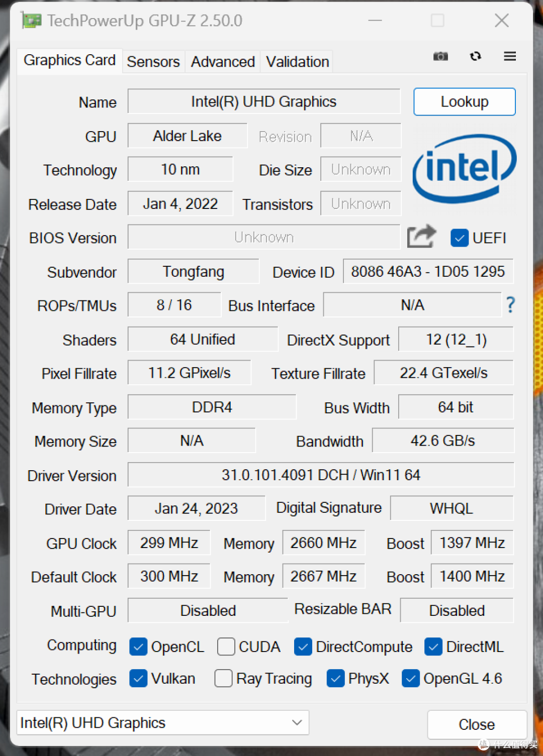The height and width of the screenshot is (756, 543).
Task: Click the Memory Size N/A field
Action: 192,441
